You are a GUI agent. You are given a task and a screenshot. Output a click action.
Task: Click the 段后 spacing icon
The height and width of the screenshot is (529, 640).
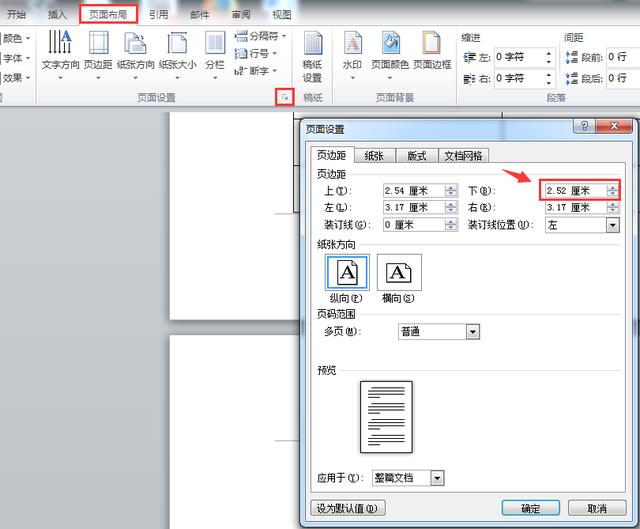[571, 78]
